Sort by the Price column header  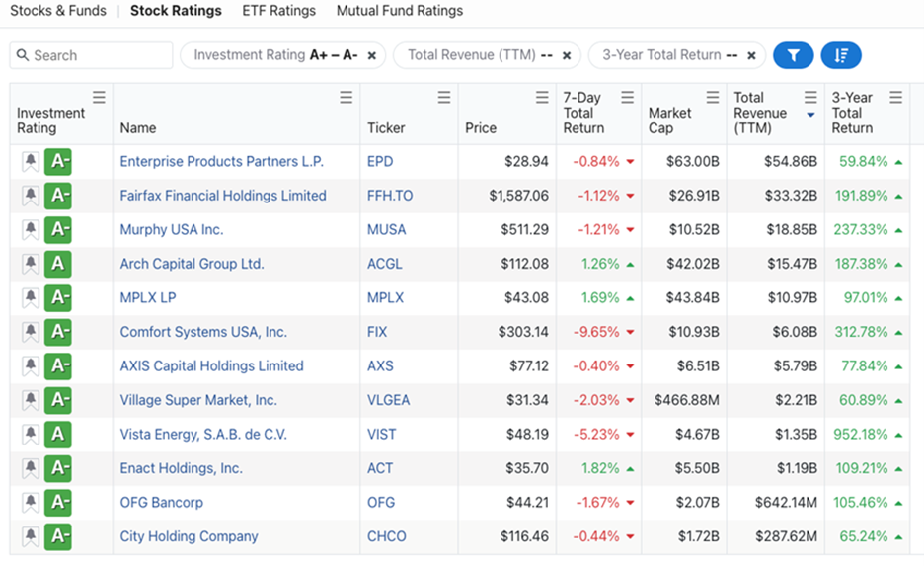click(481, 128)
